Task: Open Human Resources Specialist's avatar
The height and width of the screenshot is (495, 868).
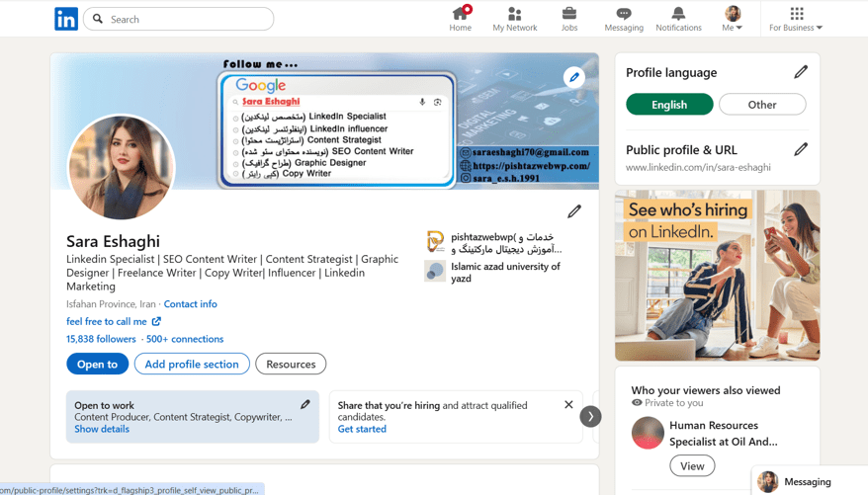Action: pyautogui.click(x=648, y=433)
